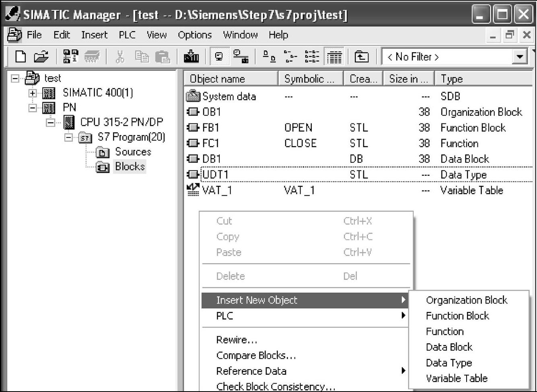Choose Data Block from Insert submenu
Screen dimensions: 537x392
449,347
